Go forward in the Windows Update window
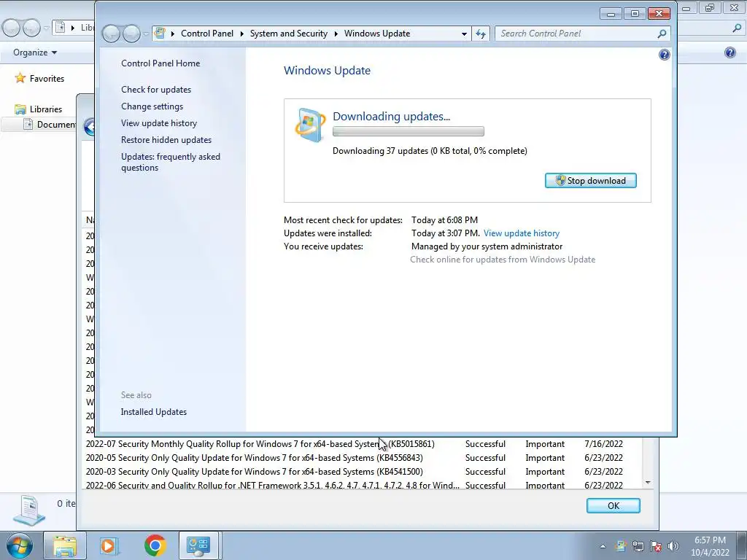Image resolution: width=747 pixels, height=560 pixels. point(131,34)
